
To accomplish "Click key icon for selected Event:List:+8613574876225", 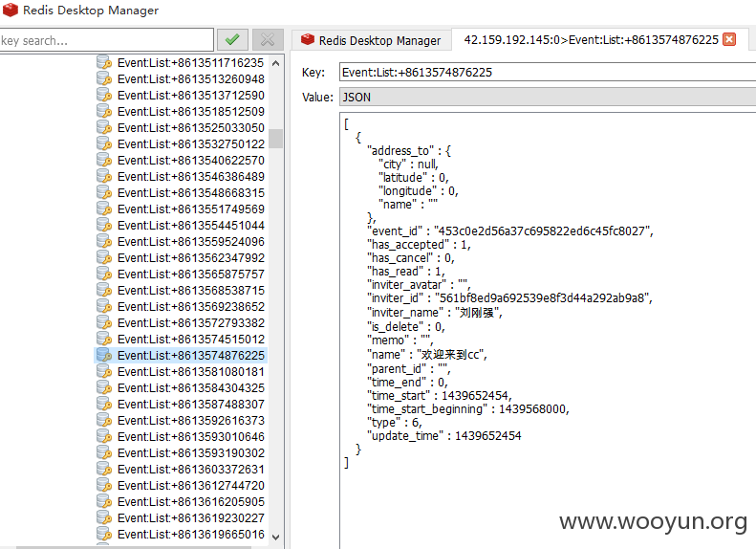I will (104, 356).
